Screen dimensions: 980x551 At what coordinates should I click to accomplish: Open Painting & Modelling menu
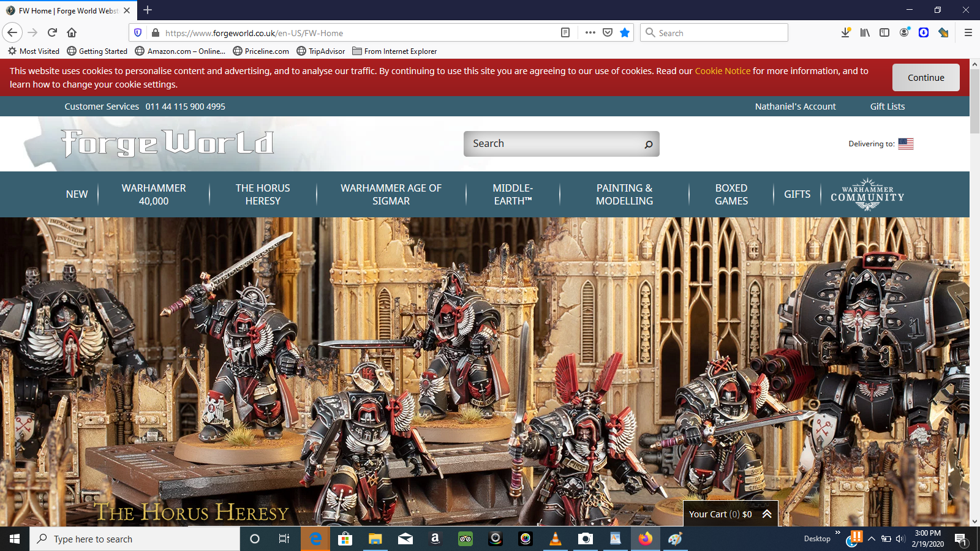click(624, 194)
